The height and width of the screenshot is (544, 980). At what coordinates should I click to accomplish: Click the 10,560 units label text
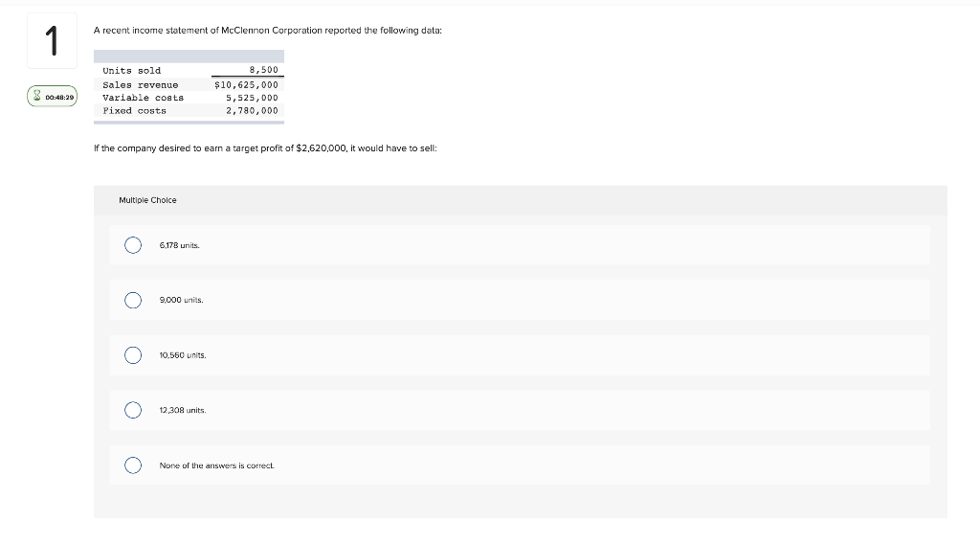[183, 355]
